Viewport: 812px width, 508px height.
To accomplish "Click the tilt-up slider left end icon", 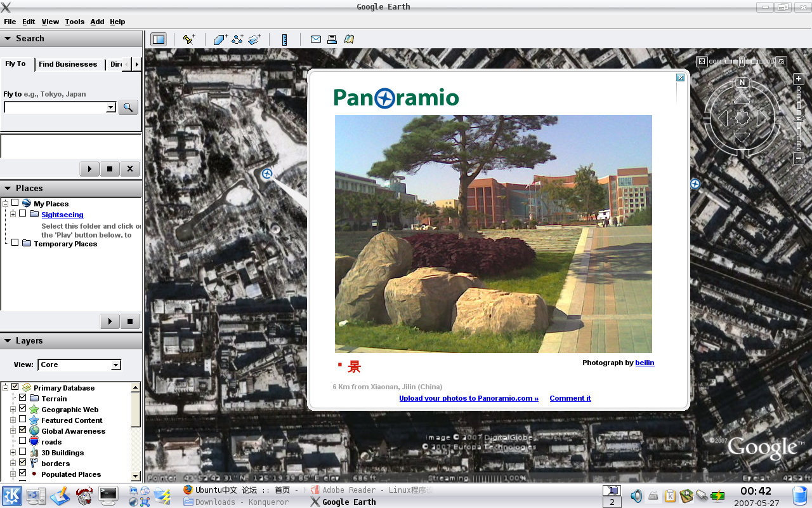I will [702, 62].
